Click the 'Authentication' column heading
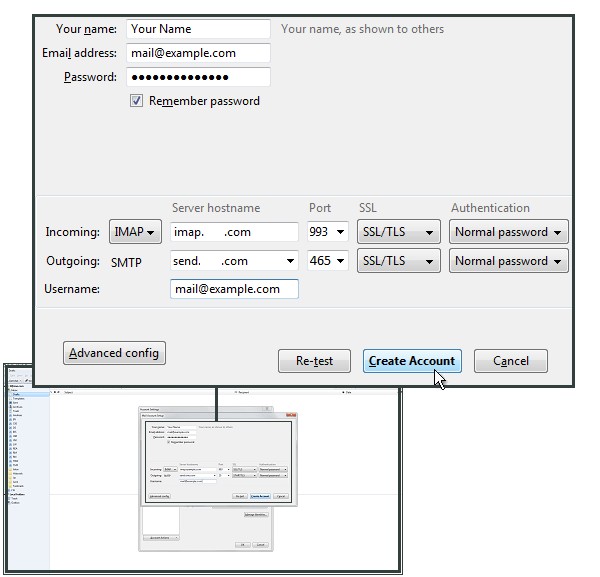600x577 pixels. pyautogui.click(x=490, y=208)
